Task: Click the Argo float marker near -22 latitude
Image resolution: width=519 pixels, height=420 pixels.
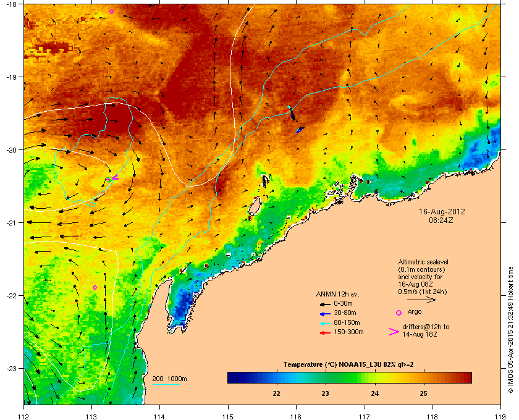Action: pos(95,287)
